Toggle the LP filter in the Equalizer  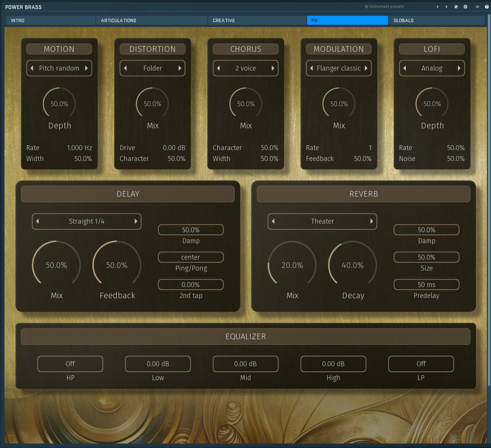(x=420, y=364)
